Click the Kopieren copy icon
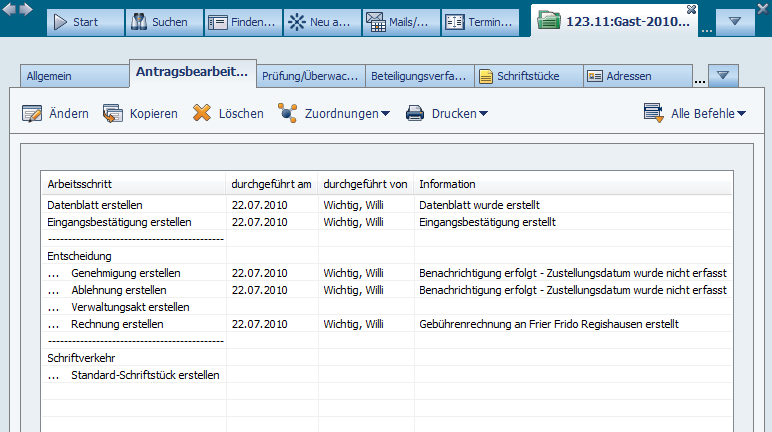The height and width of the screenshot is (432, 772). [x=112, y=114]
